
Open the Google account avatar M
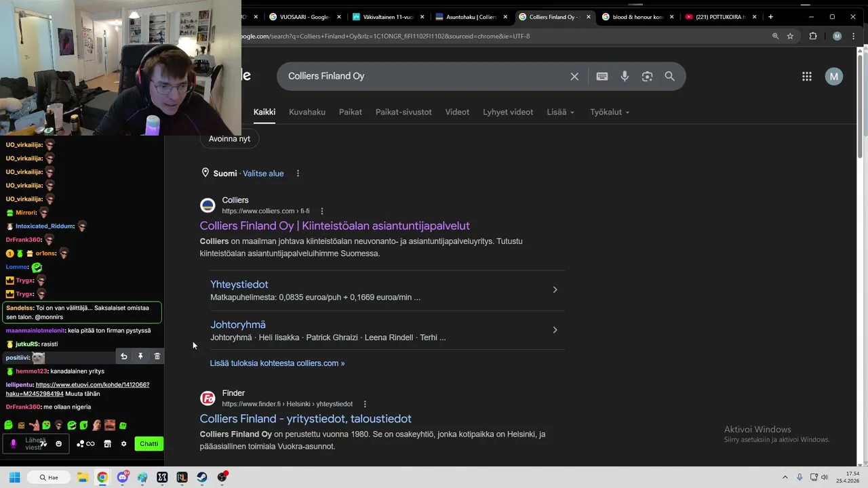point(834,77)
